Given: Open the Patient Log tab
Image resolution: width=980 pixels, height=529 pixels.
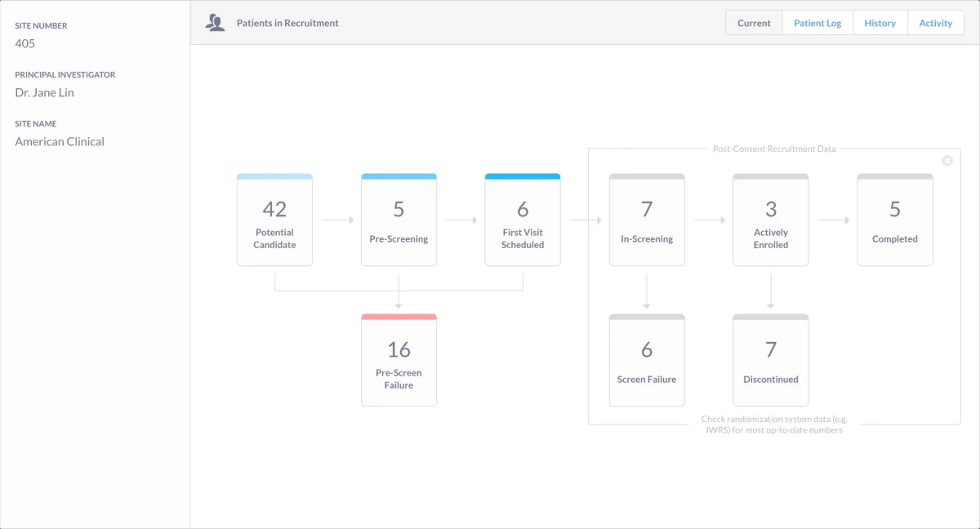Looking at the screenshot, I should tap(817, 23).
